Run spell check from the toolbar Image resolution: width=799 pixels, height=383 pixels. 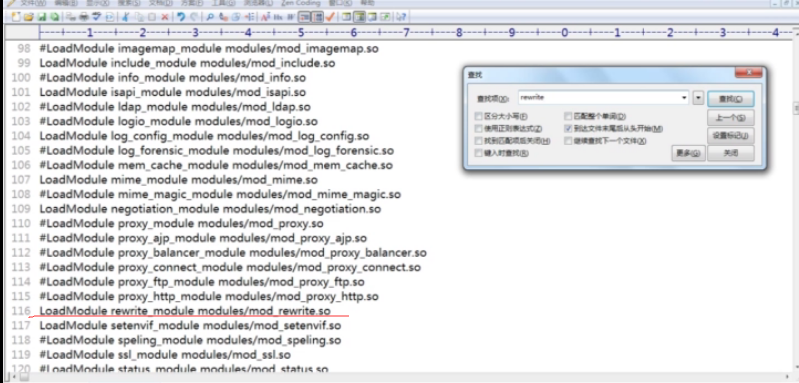tap(96, 17)
